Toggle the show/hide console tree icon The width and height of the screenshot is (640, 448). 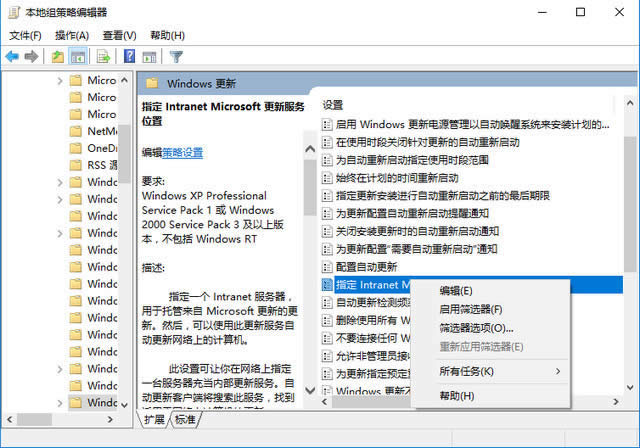(78, 57)
